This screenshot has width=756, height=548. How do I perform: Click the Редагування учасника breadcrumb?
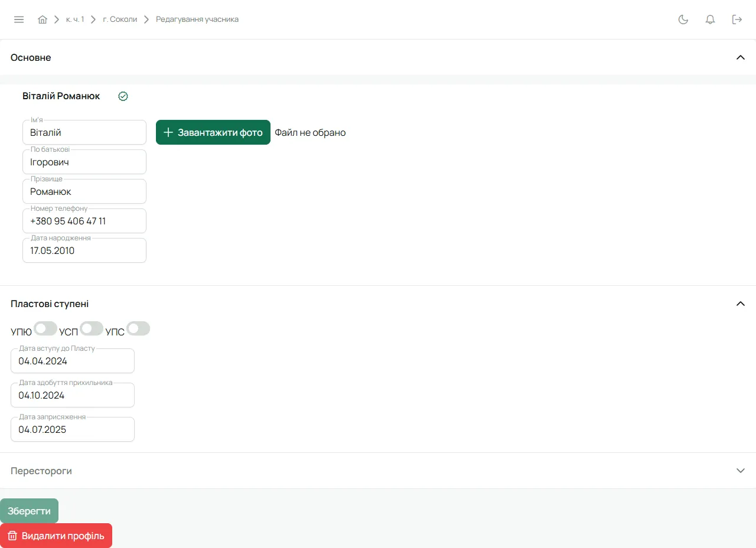197,19
